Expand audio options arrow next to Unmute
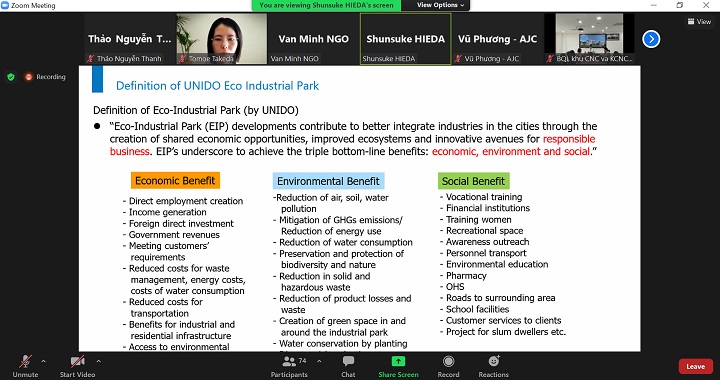This screenshot has width=720, height=380. (x=44, y=361)
